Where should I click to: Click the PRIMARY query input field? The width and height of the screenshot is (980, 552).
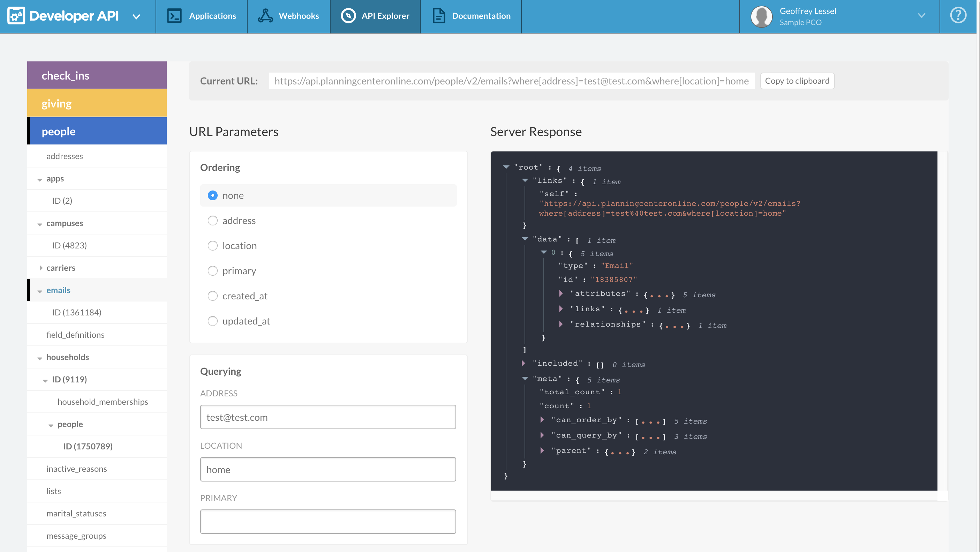pyautogui.click(x=327, y=521)
